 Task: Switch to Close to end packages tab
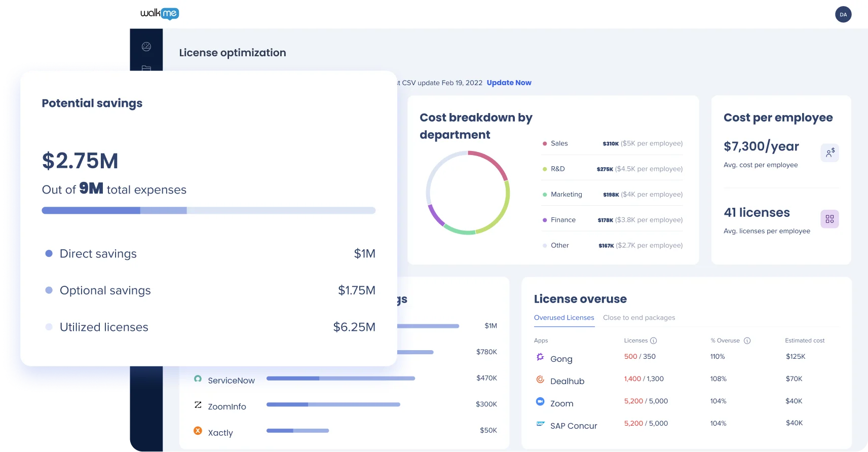[639, 318]
